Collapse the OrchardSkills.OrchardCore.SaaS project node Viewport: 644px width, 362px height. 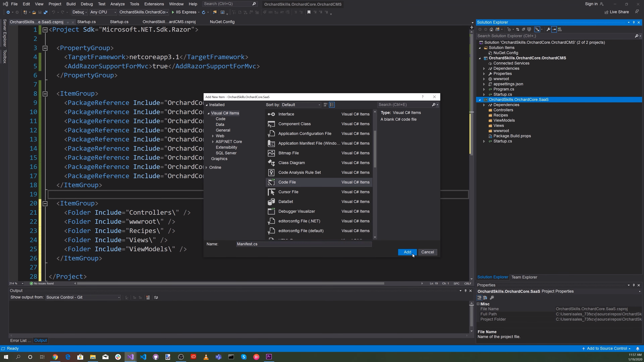coord(479,100)
